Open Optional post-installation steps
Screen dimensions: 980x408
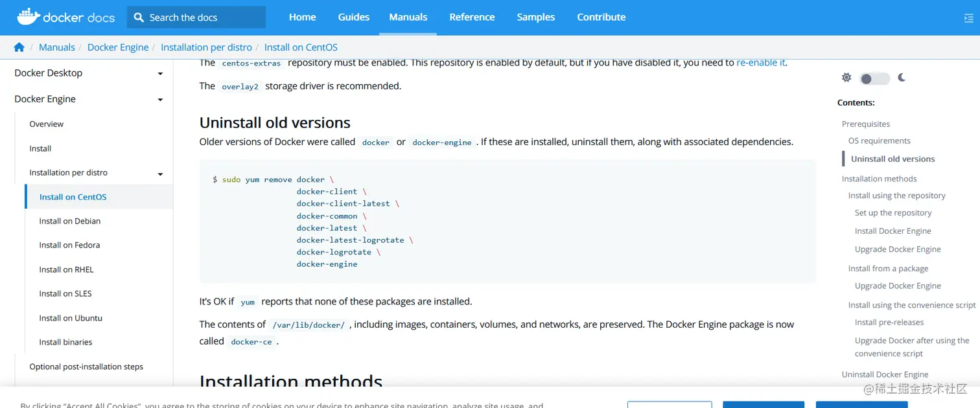point(86,367)
